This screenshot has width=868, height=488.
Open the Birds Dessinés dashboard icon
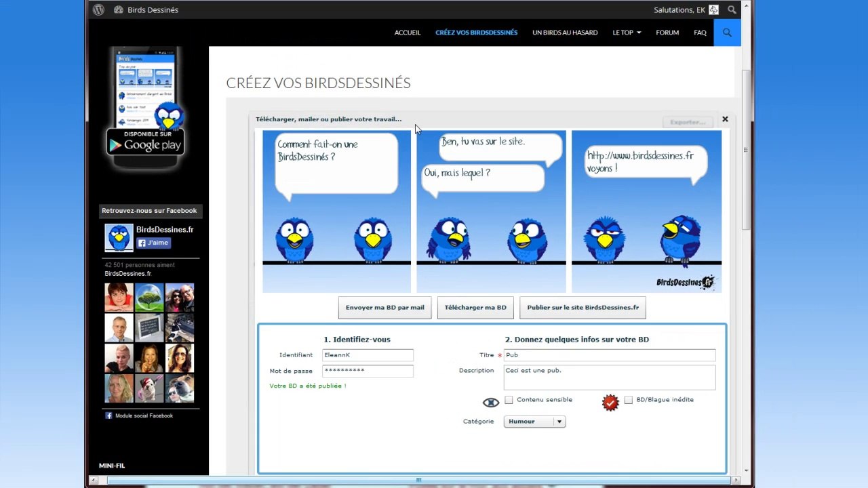[x=119, y=9]
